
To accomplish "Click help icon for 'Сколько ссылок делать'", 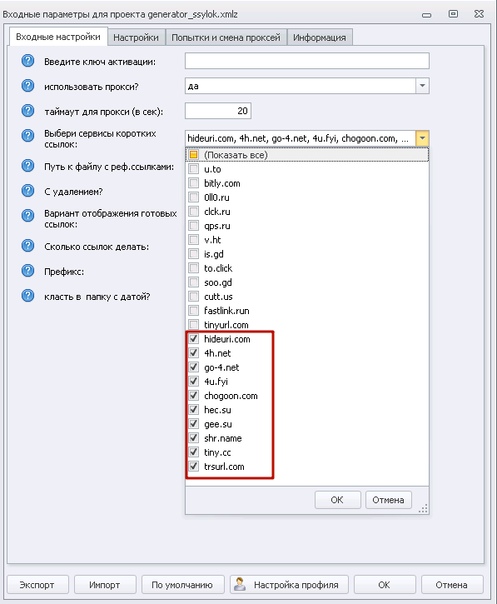I will click(28, 246).
